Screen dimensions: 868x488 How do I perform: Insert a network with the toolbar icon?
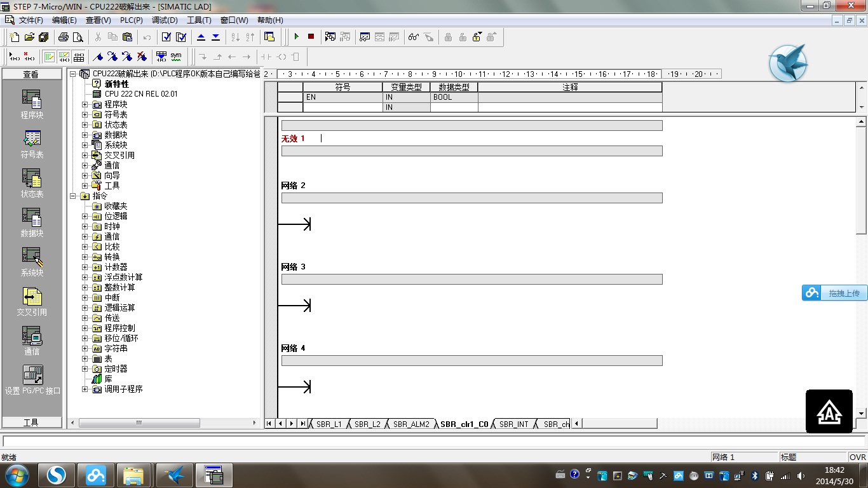click(x=14, y=57)
